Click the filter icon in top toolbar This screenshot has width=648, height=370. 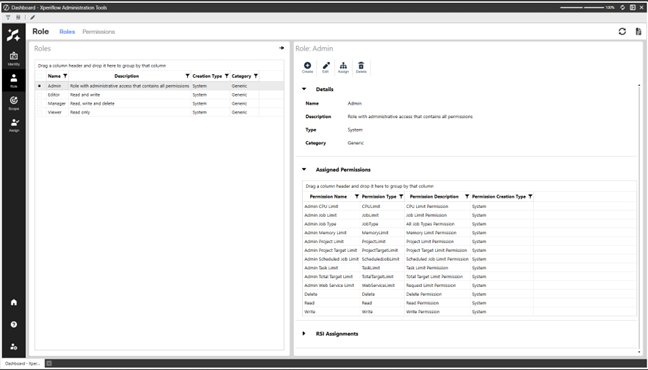coord(8,17)
